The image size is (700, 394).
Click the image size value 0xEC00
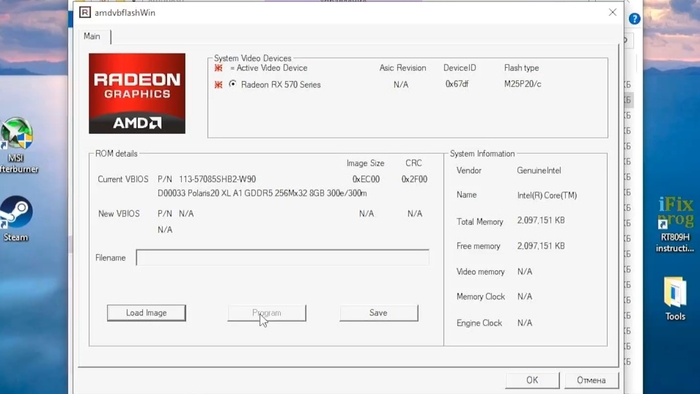click(366, 179)
